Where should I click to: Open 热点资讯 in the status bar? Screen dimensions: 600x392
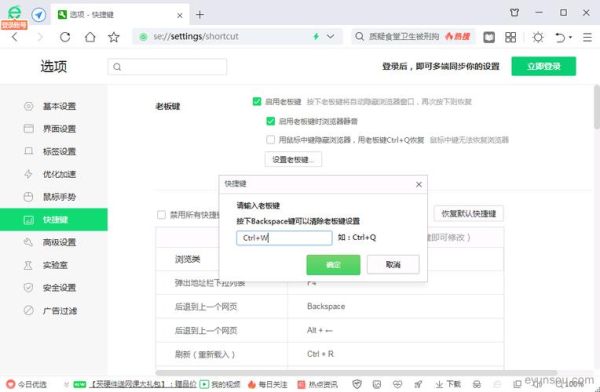coord(318,384)
